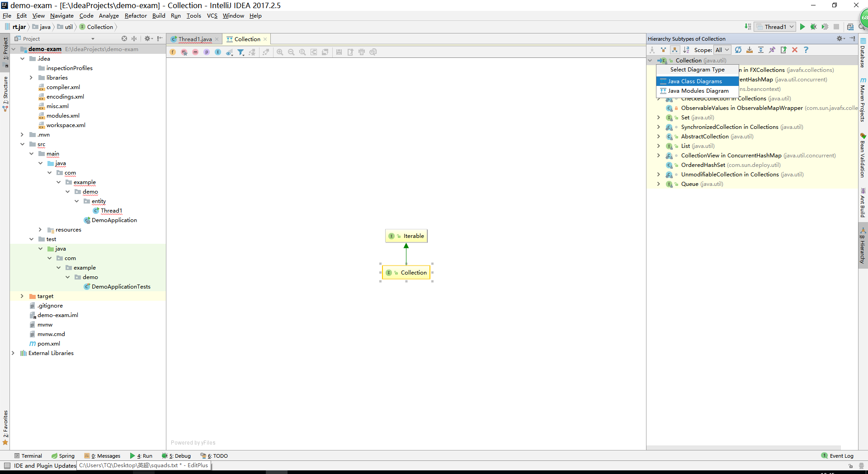
Task: Toggle constructors visibility in the diagram toolbar
Action: [x=184, y=52]
